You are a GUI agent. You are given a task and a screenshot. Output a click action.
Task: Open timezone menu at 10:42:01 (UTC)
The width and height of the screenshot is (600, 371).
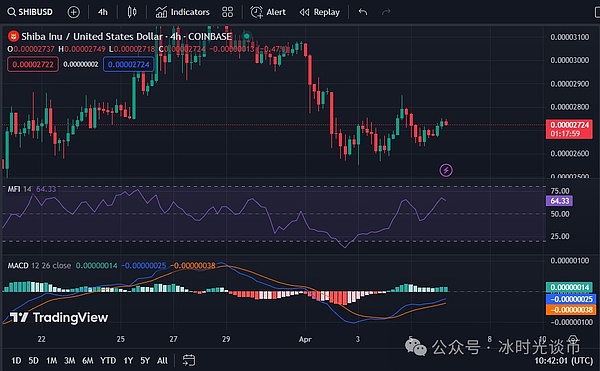563,360
